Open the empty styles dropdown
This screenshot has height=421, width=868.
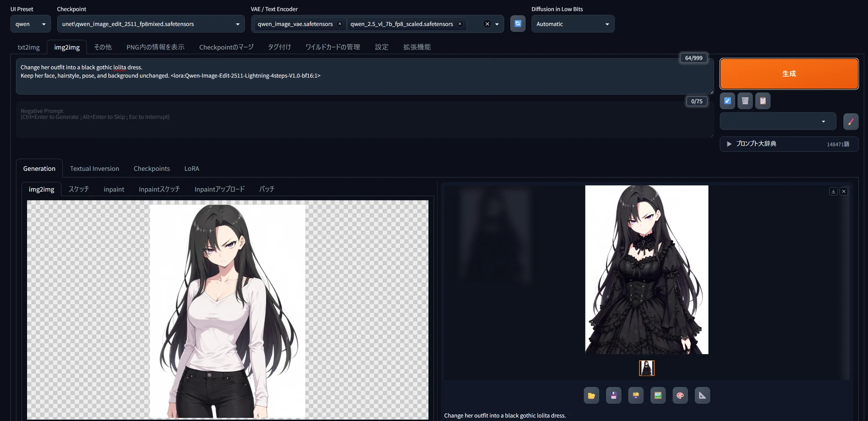point(778,122)
